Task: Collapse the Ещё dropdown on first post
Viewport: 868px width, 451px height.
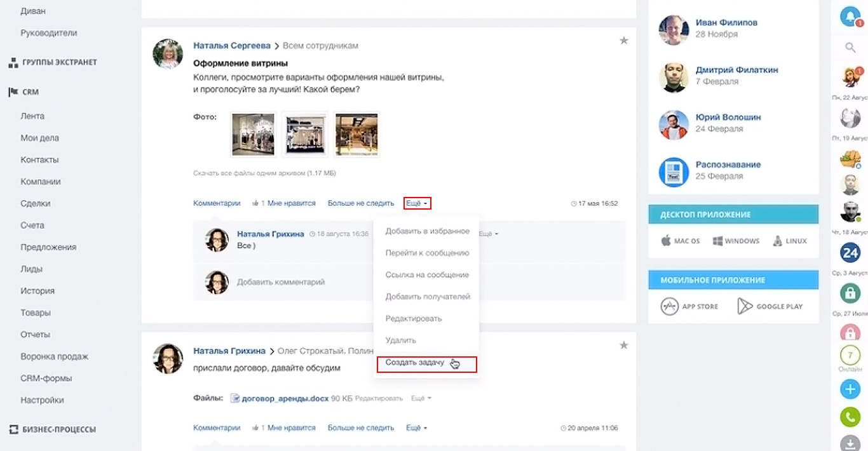Action: tap(417, 203)
